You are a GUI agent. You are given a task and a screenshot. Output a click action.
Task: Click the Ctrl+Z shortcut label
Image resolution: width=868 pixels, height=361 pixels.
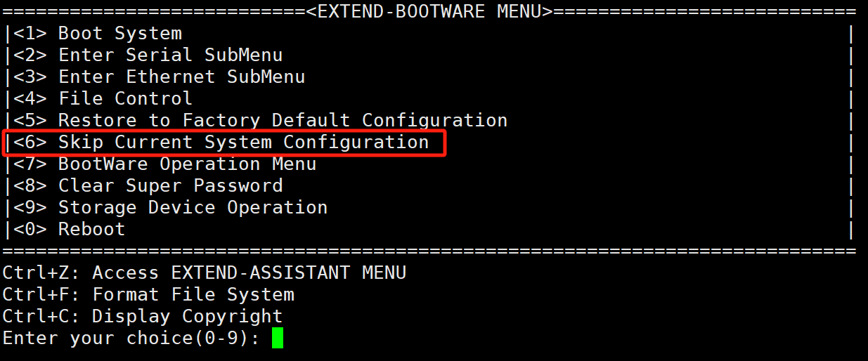pos(41,273)
